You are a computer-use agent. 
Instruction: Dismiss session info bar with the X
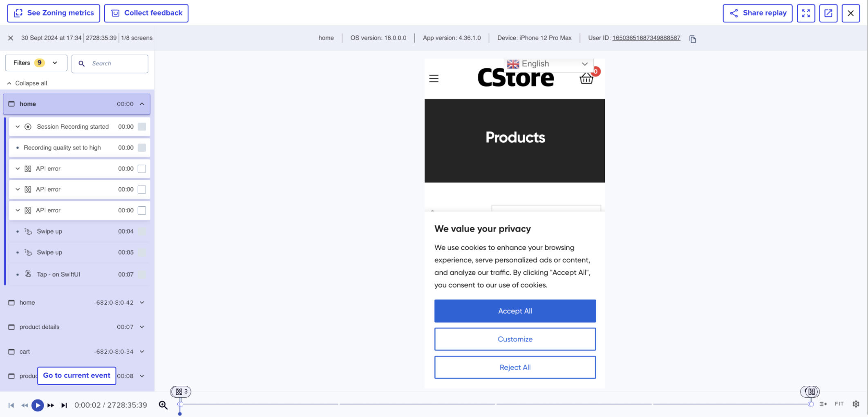[11, 38]
